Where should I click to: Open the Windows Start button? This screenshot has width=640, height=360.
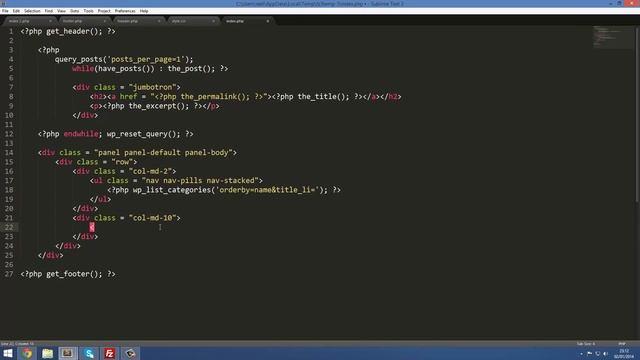[8, 353]
